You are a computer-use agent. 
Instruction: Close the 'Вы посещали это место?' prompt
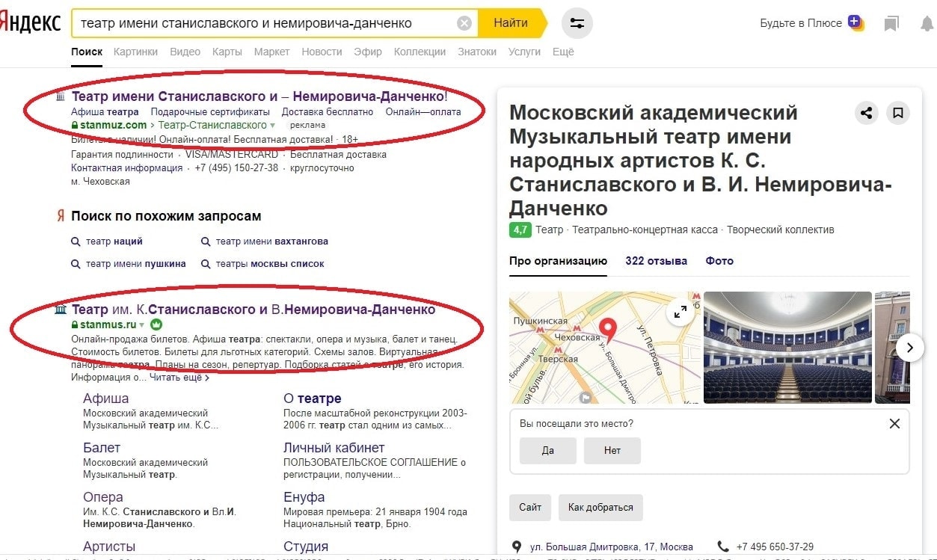pos(894,424)
